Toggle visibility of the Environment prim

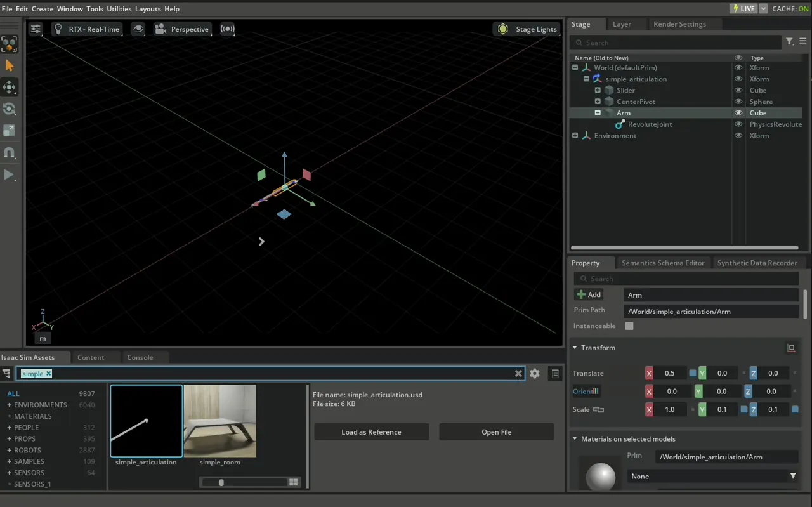click(x=738, y=136)
